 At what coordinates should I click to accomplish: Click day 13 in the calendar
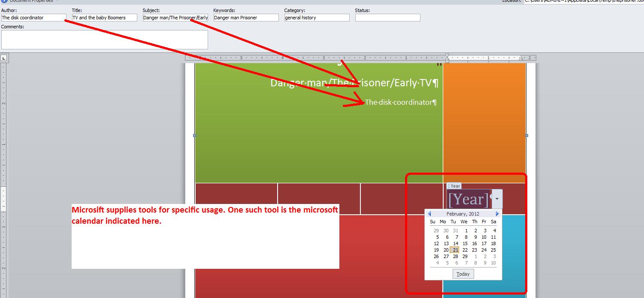click(x=446, y=243)
